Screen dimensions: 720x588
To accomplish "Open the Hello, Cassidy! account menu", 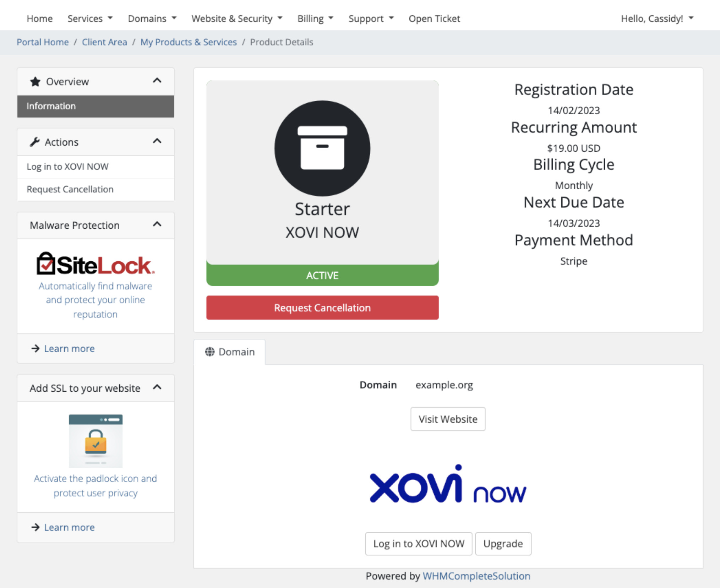I will (657, 18).
